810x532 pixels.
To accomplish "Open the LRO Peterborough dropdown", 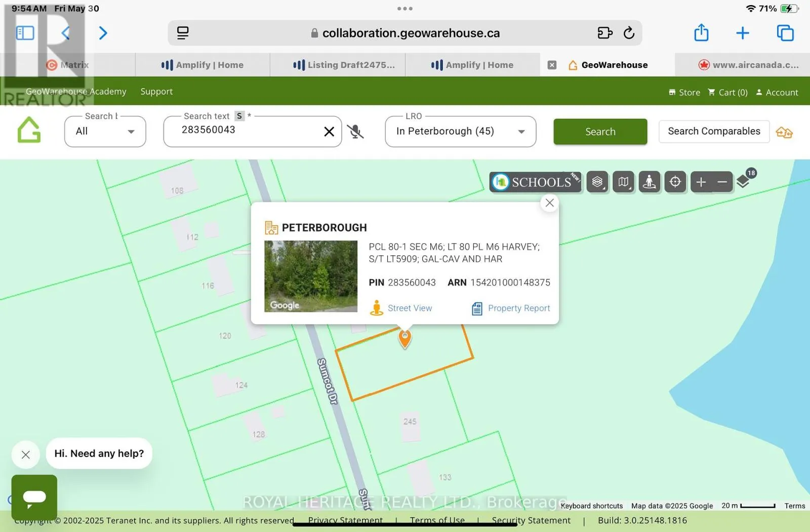I will (460, 132).
